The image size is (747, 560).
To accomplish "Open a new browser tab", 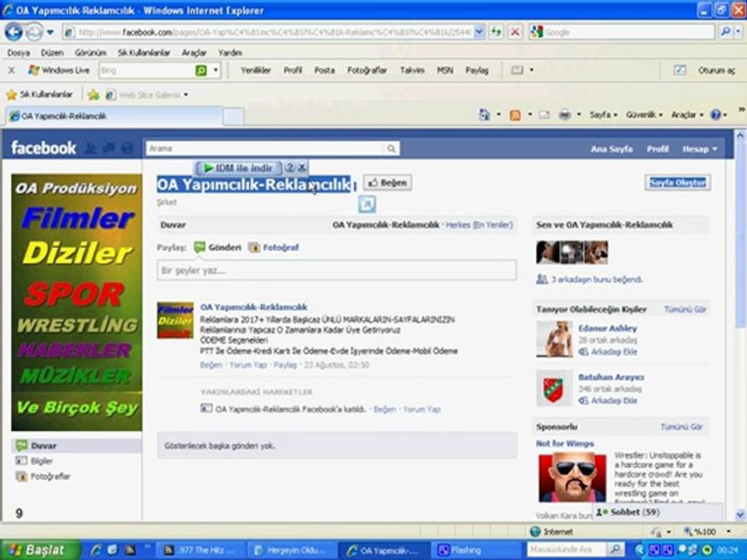I will tap(233, 116).
